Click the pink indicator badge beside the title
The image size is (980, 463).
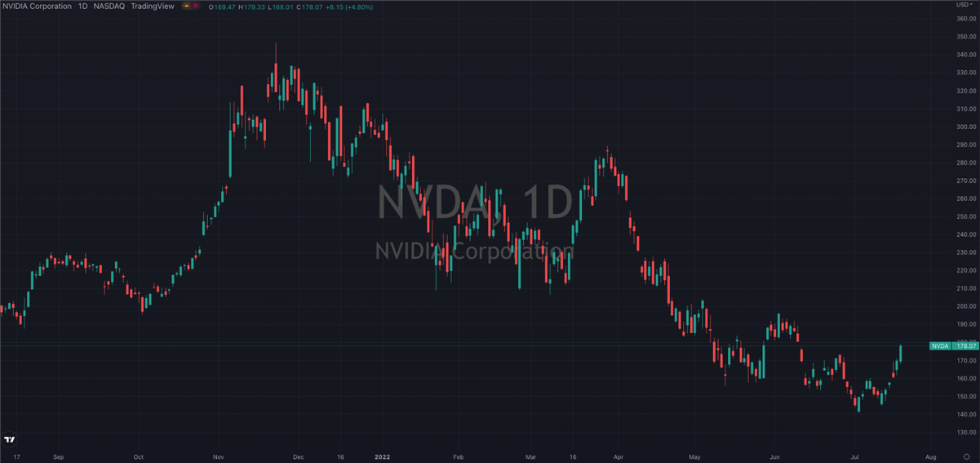click(x=196, y=6)
